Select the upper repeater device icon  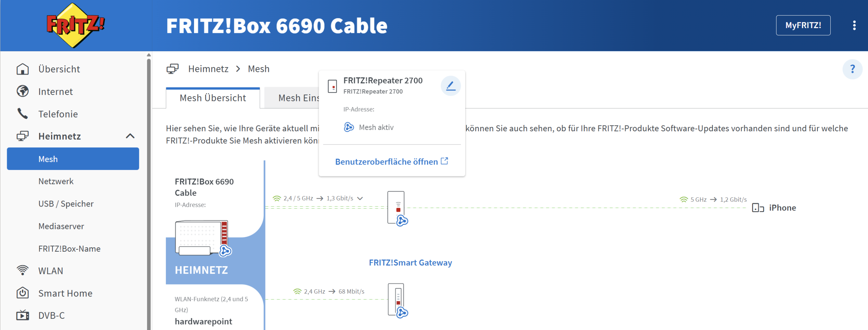point(396,208)
